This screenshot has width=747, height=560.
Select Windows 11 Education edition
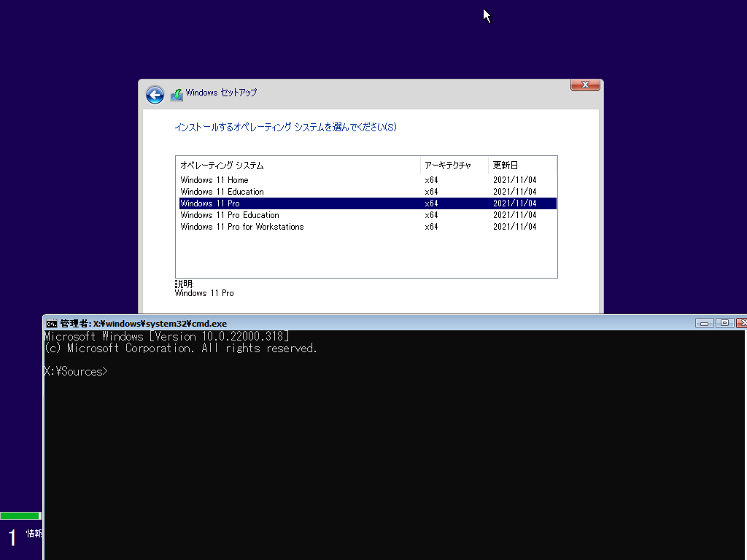click(368, 192)
